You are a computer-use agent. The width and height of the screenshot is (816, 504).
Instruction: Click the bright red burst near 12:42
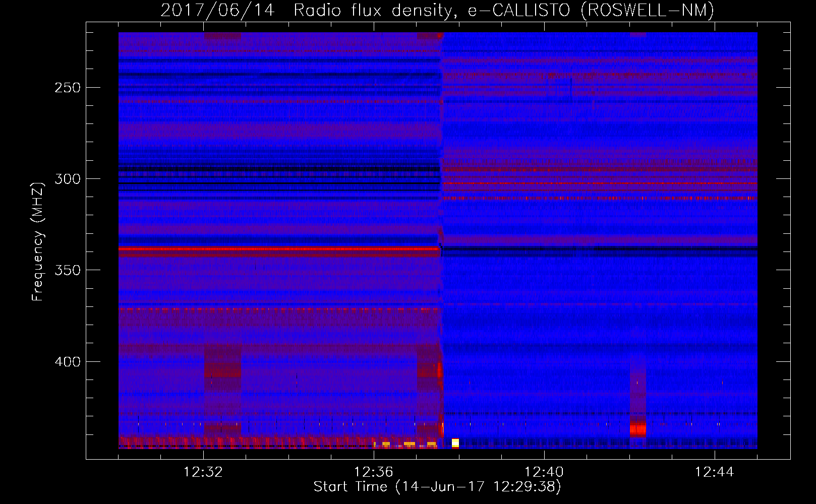pyautogui.click(x=638, y=429)
